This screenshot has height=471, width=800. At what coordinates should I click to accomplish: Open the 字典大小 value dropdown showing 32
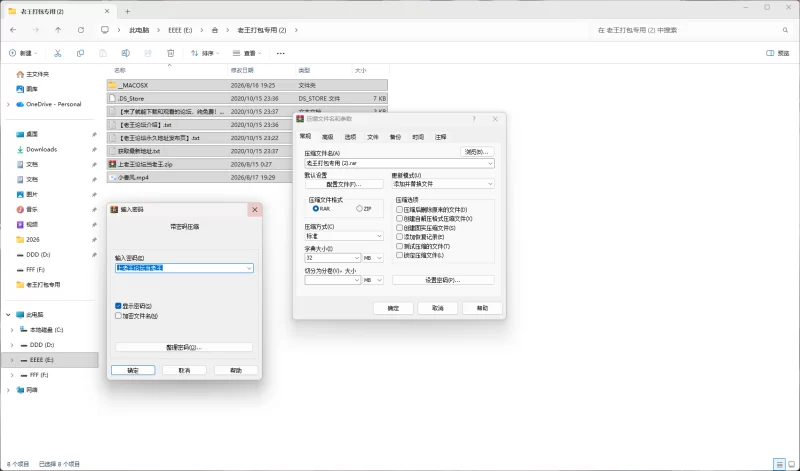pos(357,258)
